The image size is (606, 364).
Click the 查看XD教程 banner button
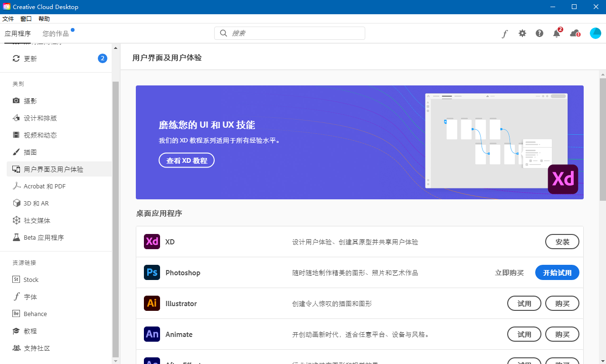[187, 160]
